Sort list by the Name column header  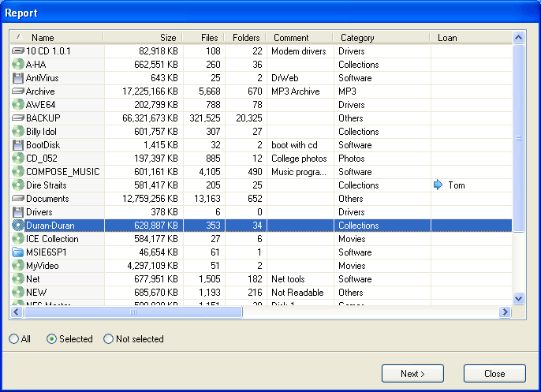click(x=43, y=37)
